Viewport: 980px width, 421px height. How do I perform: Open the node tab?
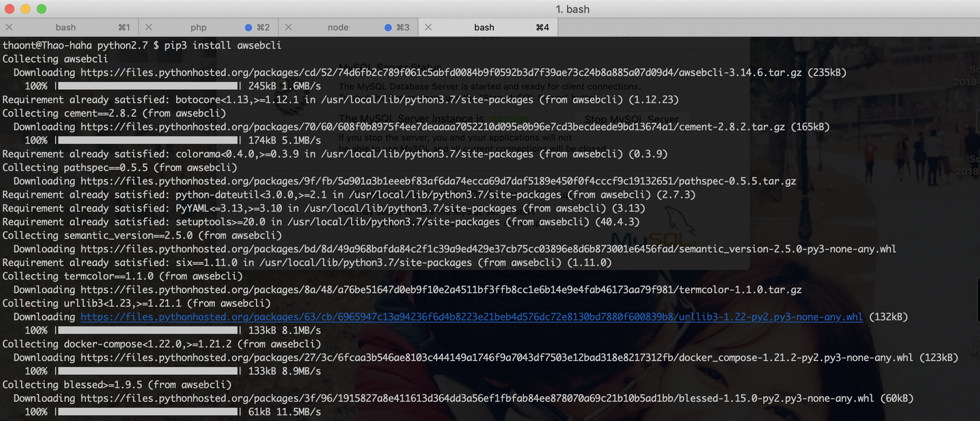[338, 27]
